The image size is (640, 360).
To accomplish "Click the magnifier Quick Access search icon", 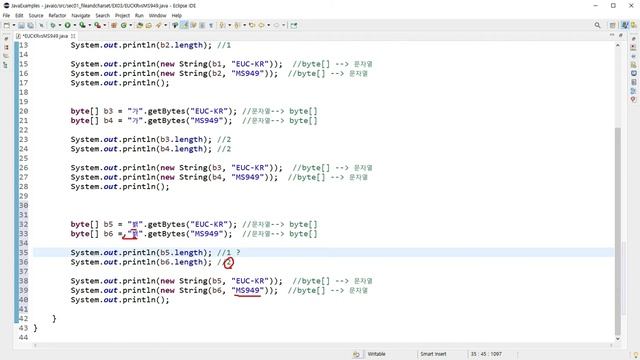I will 597,25.
